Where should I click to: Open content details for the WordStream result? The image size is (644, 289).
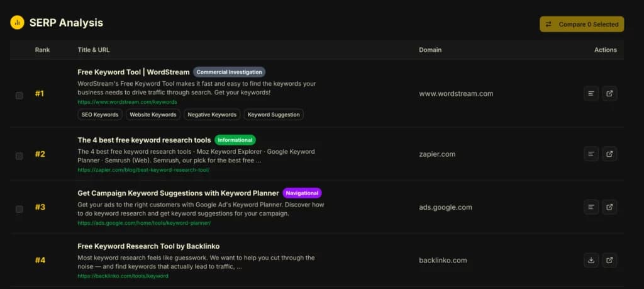(591, 94)
